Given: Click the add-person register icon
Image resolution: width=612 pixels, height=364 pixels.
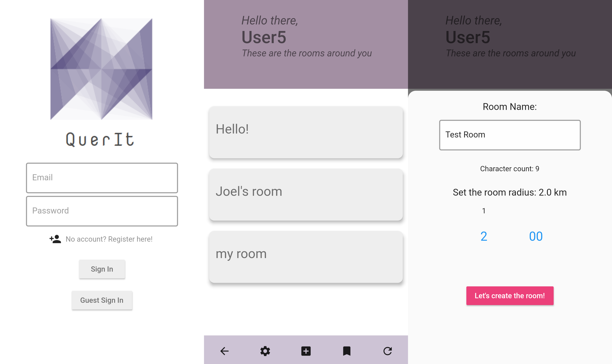Looking at the screenshot, I should pos(55,239).
